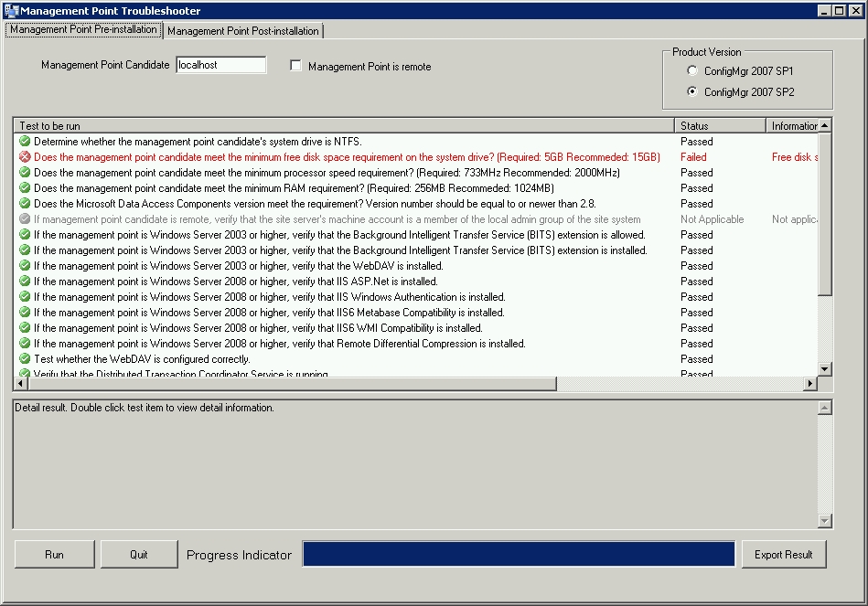Click green check icon beside IIS ASP.Net test
The image size is (868, 606).
pyautogui.click(x=25, y=281)
